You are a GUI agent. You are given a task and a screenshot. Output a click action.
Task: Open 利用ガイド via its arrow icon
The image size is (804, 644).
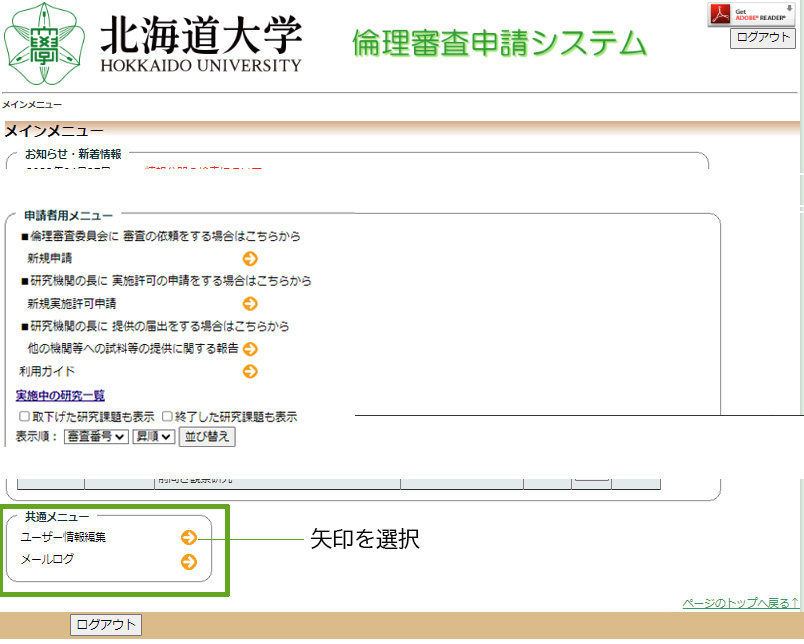click(x=250, y=371)
